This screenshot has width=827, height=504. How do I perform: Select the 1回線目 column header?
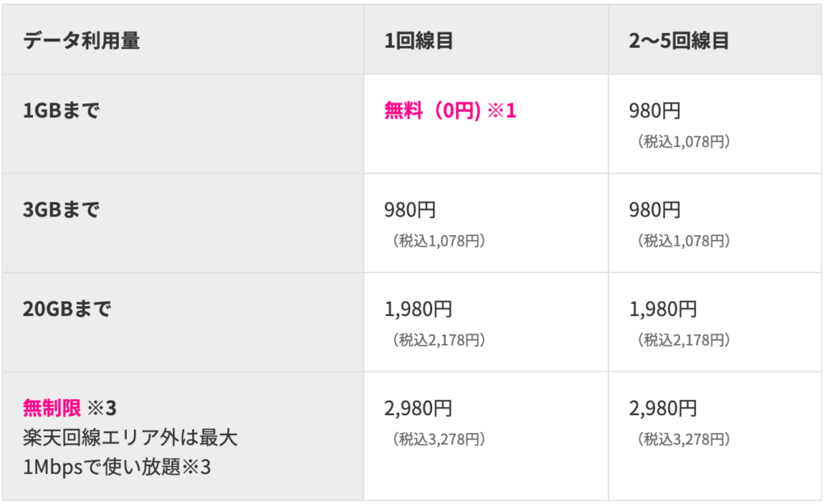[418, 40]
